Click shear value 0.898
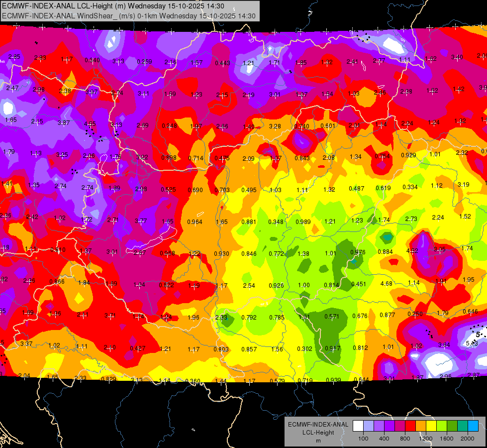Screen dimensions: 487x448 click(x=169, y=158)
